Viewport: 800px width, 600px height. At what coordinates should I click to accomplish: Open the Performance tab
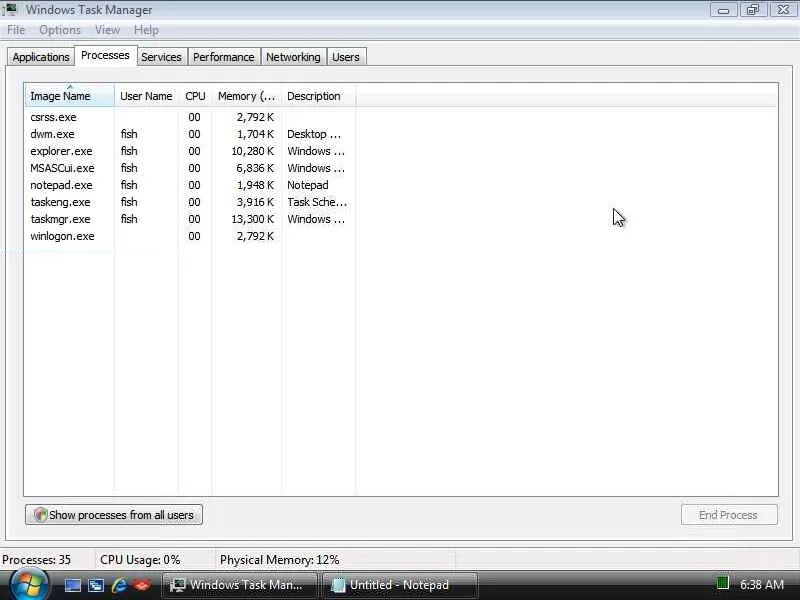223,57
